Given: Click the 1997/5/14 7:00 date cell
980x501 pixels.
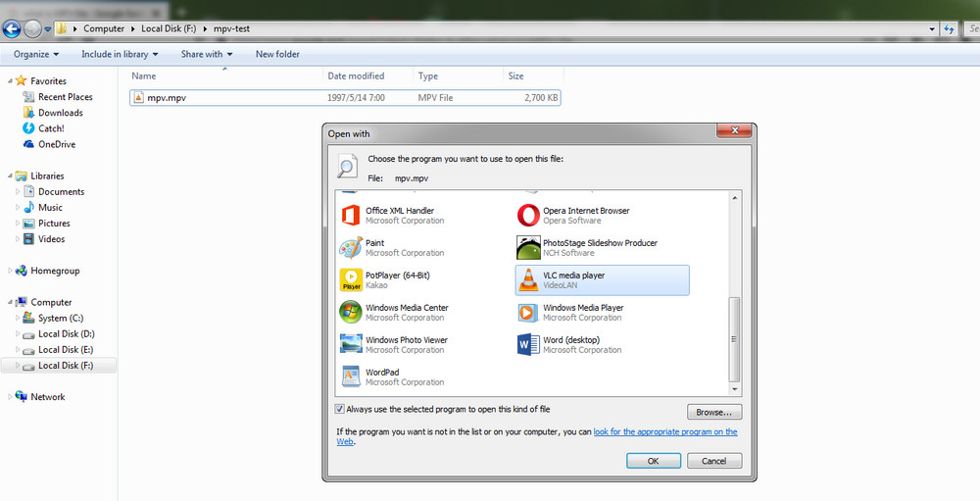Looking at the screenshot, I should tap(357, 98).
